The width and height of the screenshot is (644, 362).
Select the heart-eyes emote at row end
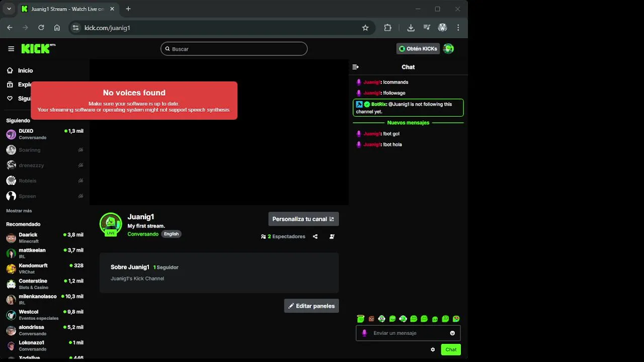456,319
